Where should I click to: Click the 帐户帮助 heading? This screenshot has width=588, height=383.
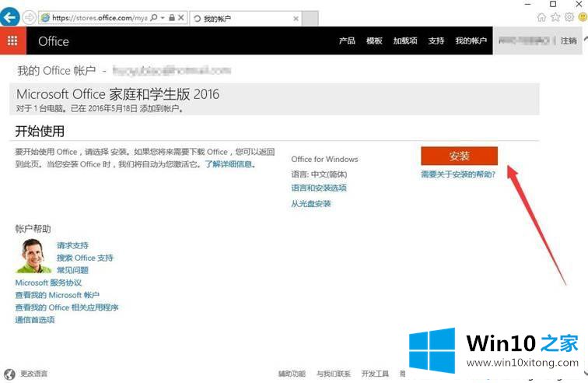click(33, 229)
